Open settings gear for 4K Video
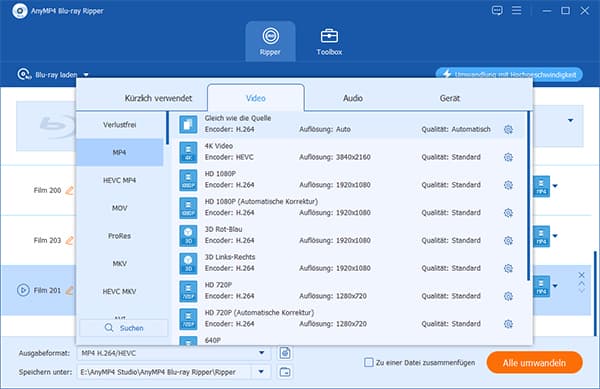Screen dimensions: 600x389 (x=508, y=157)
